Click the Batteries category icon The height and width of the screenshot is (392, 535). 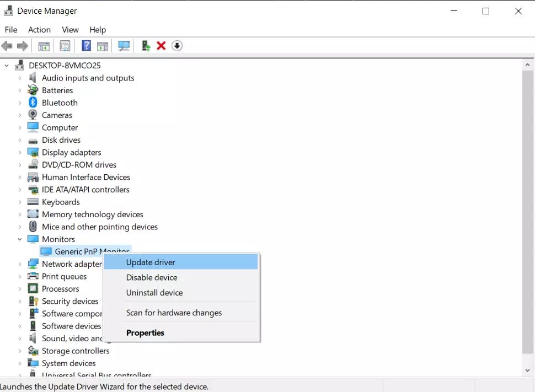click(x=33, y=90)
